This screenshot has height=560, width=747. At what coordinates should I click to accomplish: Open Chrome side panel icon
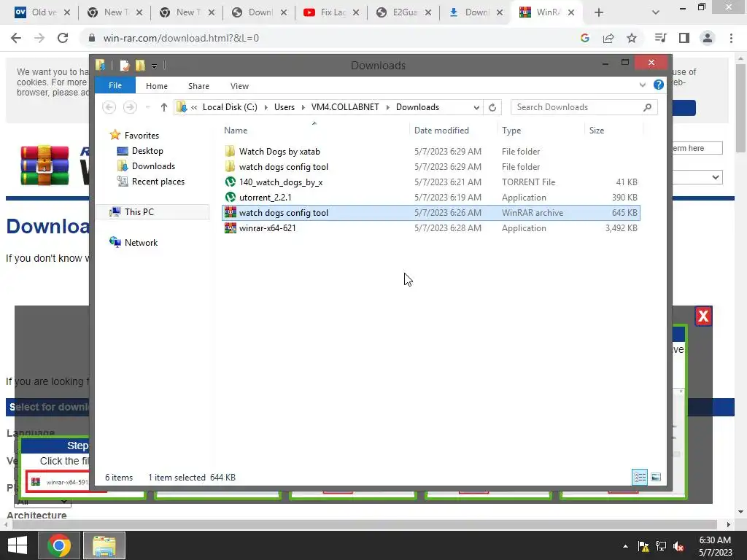pyautogui.click(x=684, y=38)
